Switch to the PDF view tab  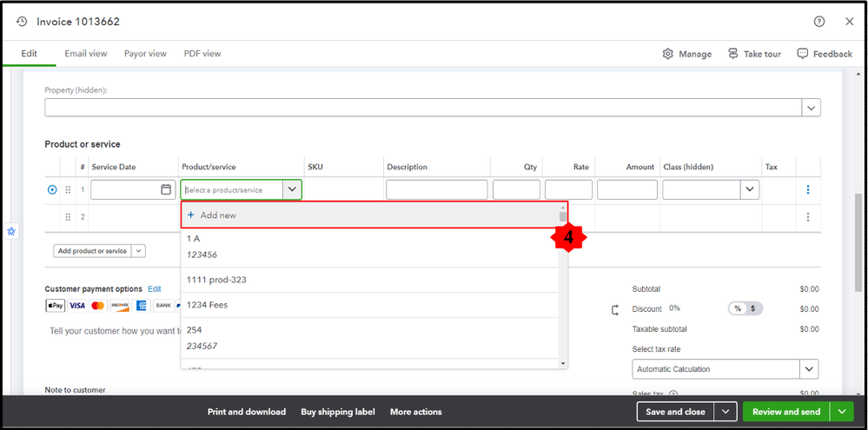click(202, 54)
